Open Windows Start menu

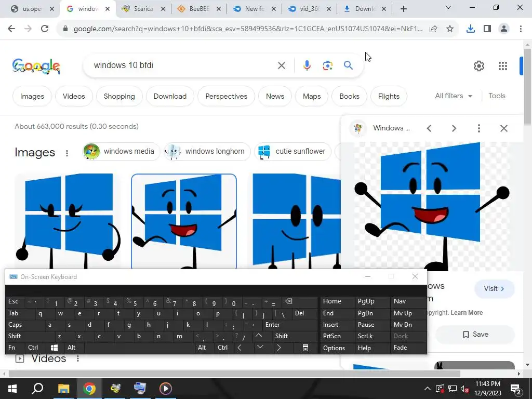(12, 389)
